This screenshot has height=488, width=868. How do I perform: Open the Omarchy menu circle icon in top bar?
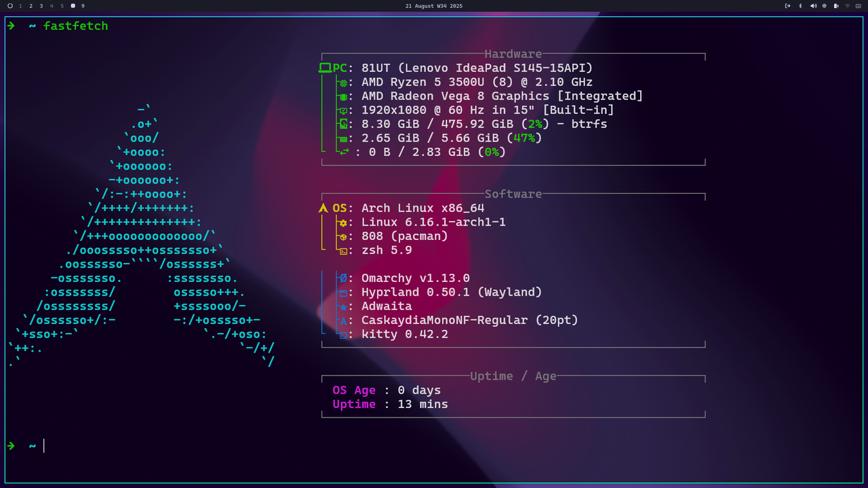click(x=10, y=5)
